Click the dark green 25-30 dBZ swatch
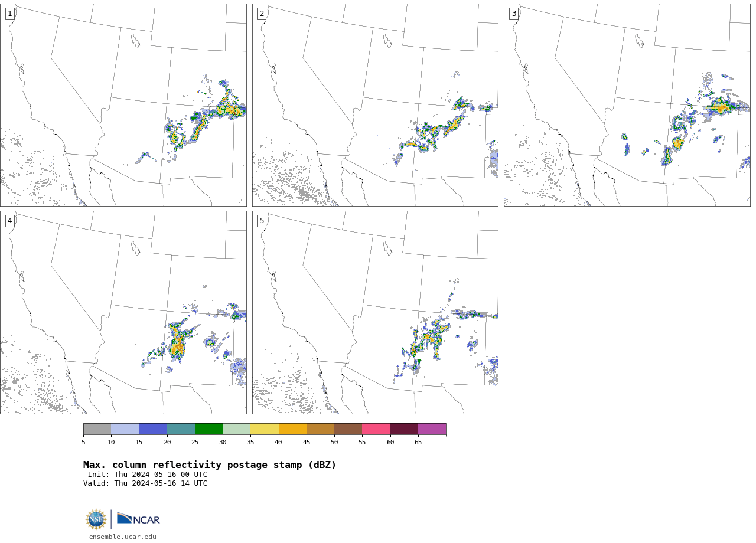Screen dimensions: 756x543 coord(208,429)
